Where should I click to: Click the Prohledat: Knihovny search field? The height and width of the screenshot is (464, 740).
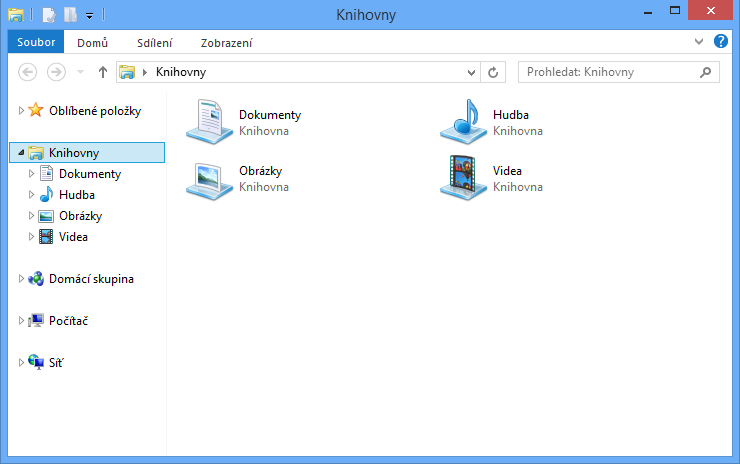click(610, 72)
